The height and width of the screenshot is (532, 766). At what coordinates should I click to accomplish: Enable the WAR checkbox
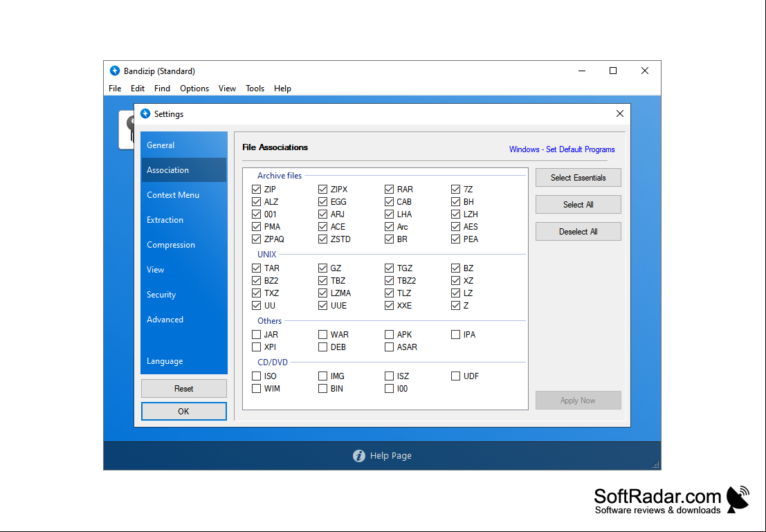point(323,335)
